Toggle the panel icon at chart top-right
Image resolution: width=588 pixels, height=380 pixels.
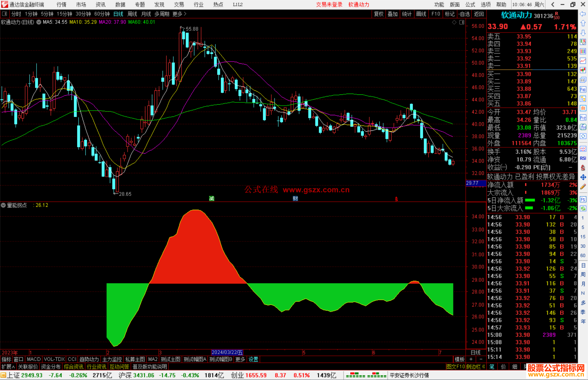462,22
